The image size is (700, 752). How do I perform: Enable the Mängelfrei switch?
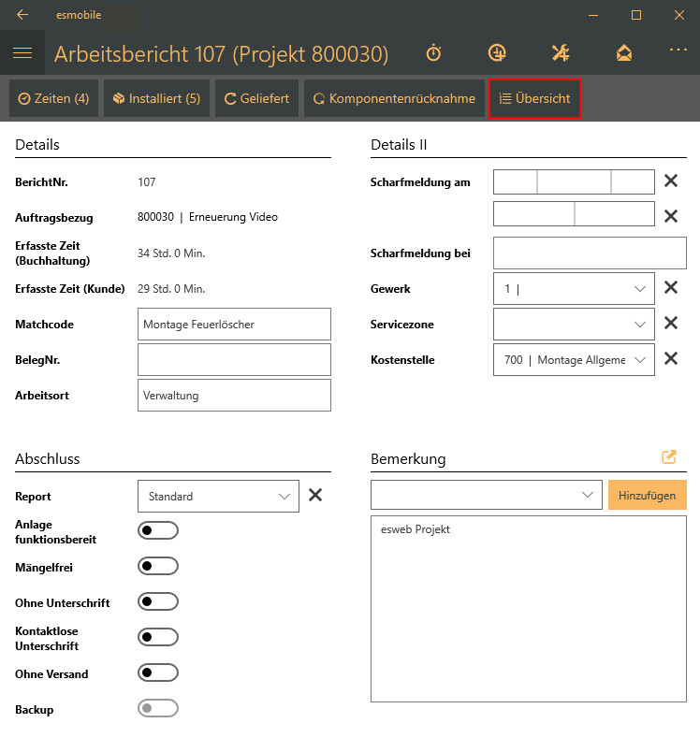(157, 567)
